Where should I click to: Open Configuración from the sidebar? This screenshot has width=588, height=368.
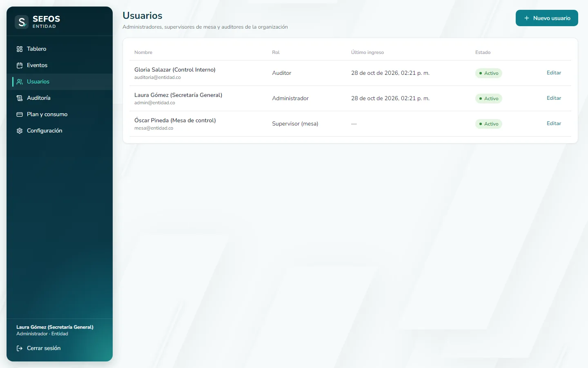pos(60,131)
